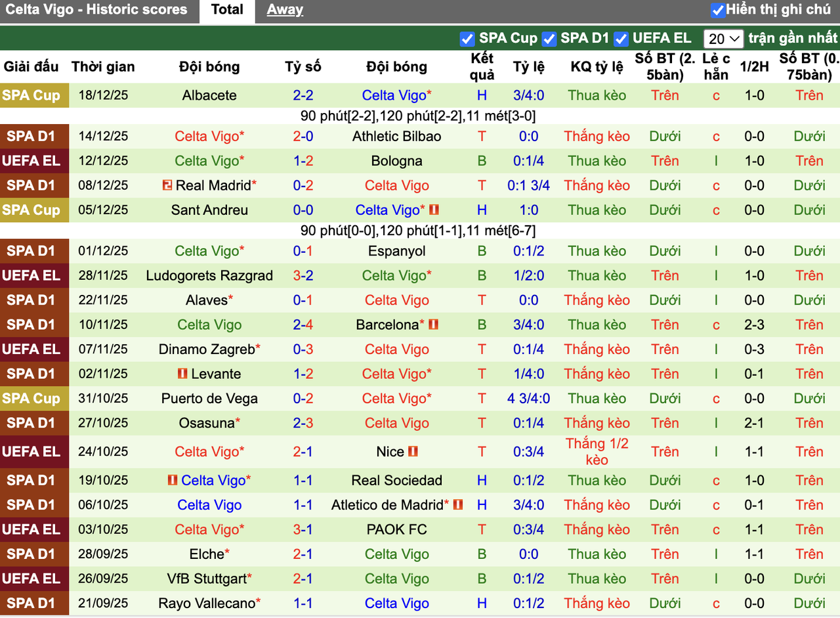
Task: Click the Giải đấu column header
Action: 31,66
